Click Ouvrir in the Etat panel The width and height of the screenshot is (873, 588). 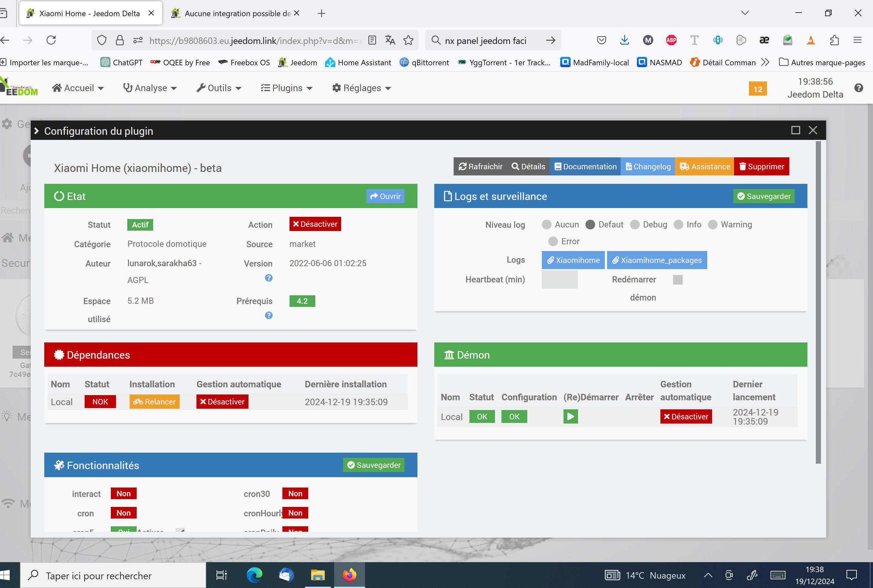[385, 196]
